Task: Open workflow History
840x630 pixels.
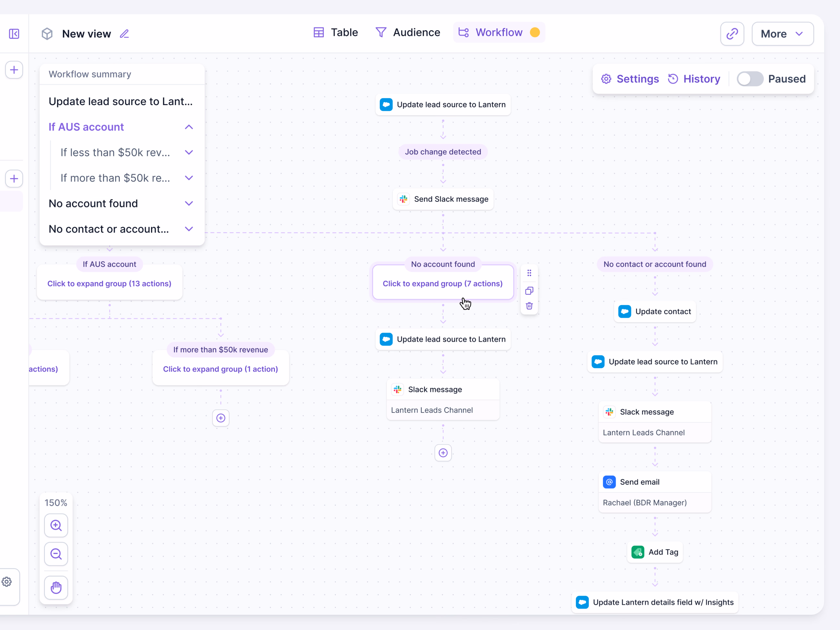Action: click(x=694, y=79)
